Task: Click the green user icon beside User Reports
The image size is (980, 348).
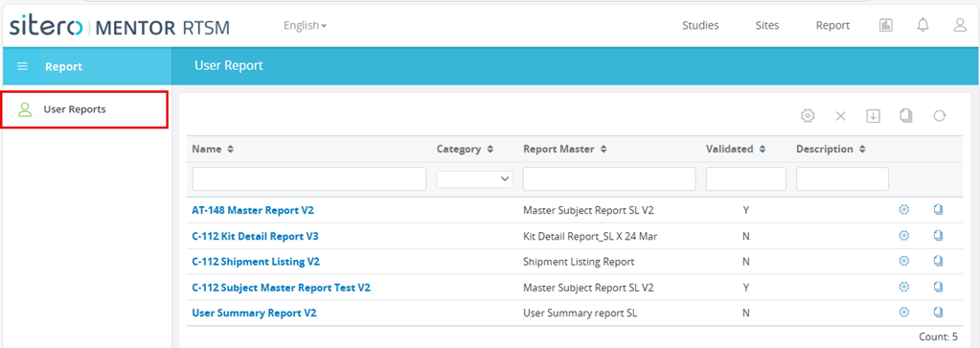Action: click(x=25, y=109)
